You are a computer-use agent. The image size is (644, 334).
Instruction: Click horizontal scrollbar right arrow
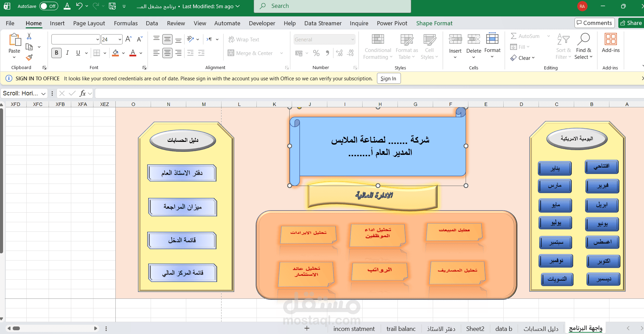96,329
